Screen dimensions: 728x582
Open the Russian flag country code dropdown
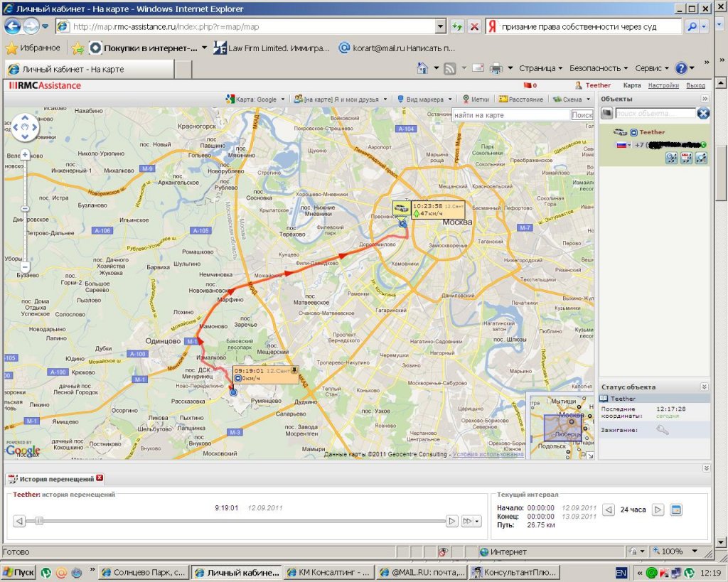(x=623, y=145)
